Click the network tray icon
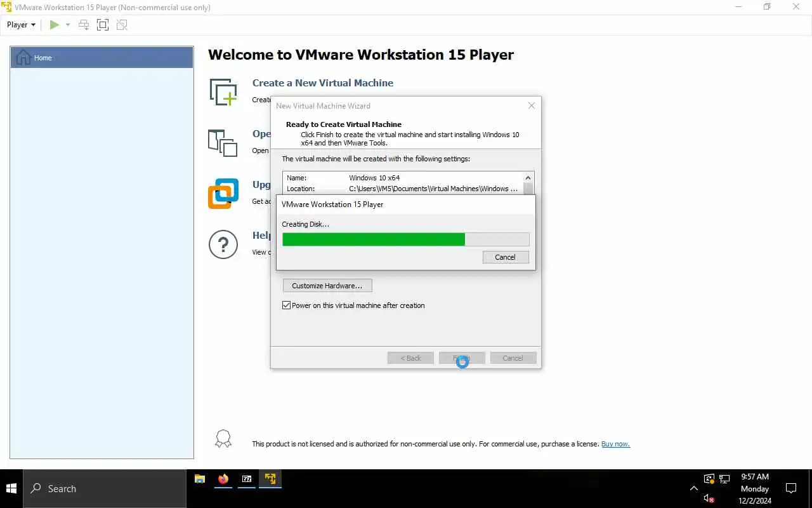The height and width of the screenshot is (508, 812). pyautogui.click(x=725, y=479)
